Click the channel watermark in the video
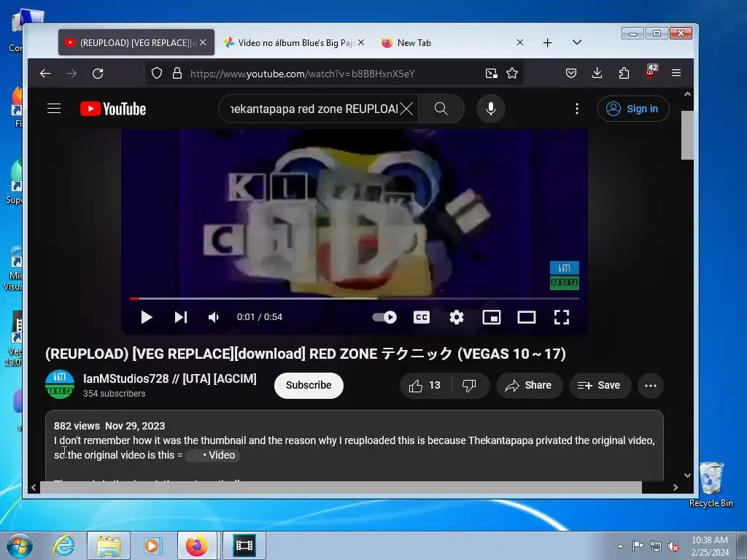The image size is (747, 560). click(565, 275)
